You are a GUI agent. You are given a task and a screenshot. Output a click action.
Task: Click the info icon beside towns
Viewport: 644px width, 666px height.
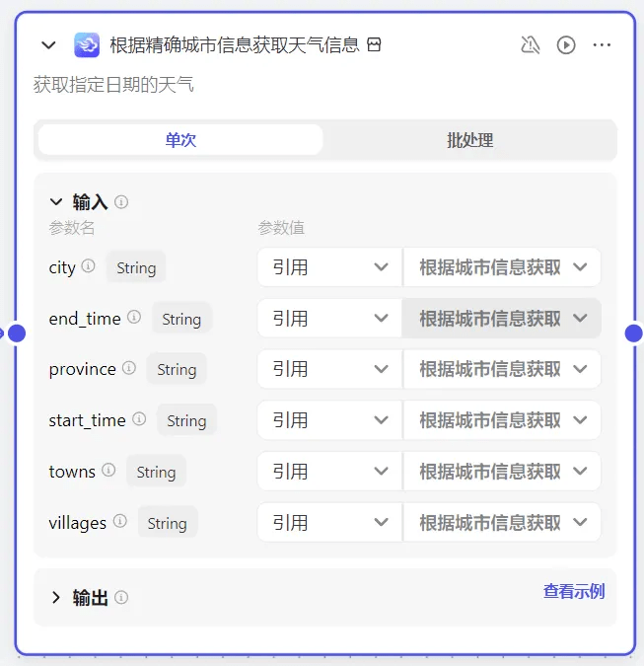[x=108, y=470]
